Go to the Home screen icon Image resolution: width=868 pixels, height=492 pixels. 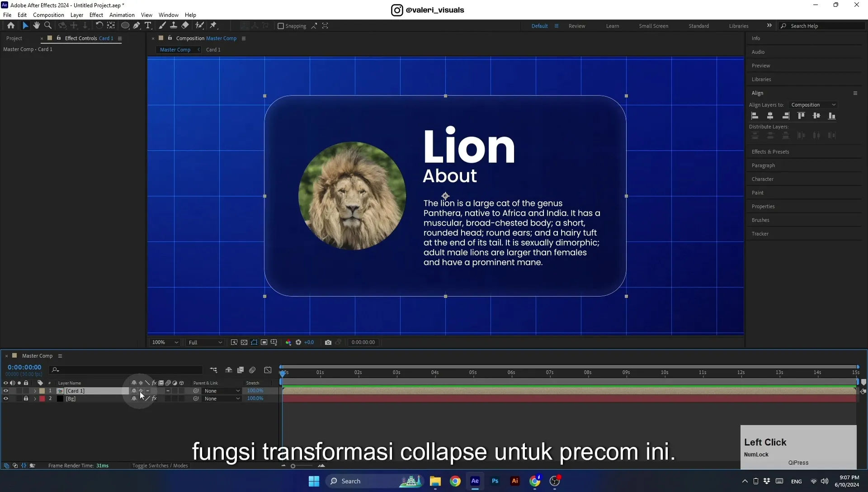click(11, 26)
